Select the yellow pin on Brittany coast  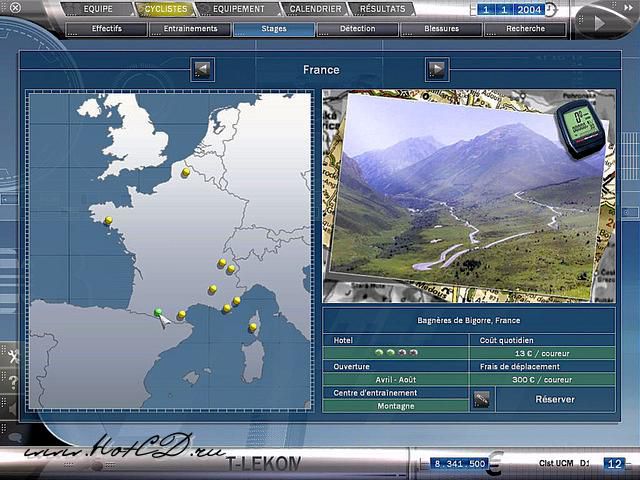[x=108, y=220]
